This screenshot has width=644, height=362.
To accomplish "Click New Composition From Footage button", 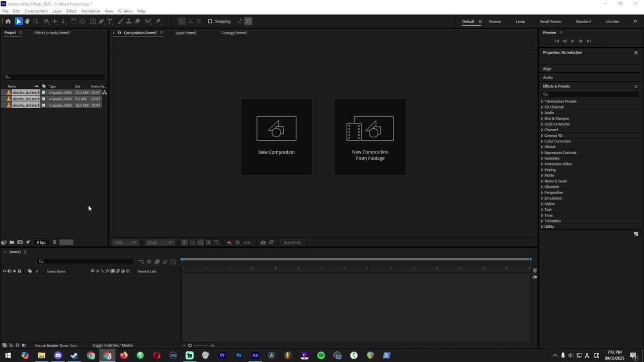I will click(370, 137).
